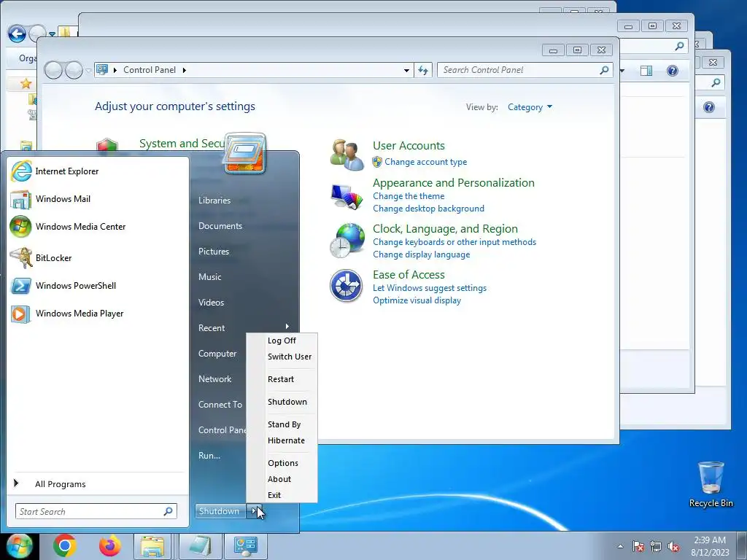747x560 pixels.
Task: Open User Accounts heading link
Action: (409, 146)
